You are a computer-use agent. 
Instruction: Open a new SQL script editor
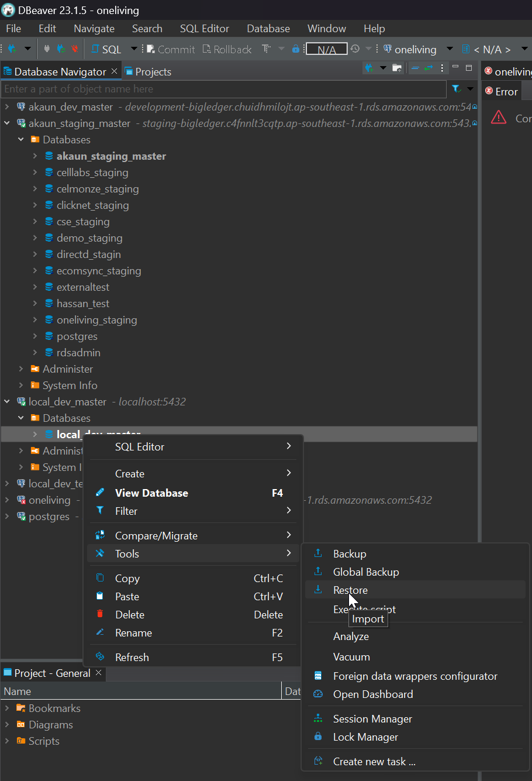pyautogui.click(x=106, y=50)
